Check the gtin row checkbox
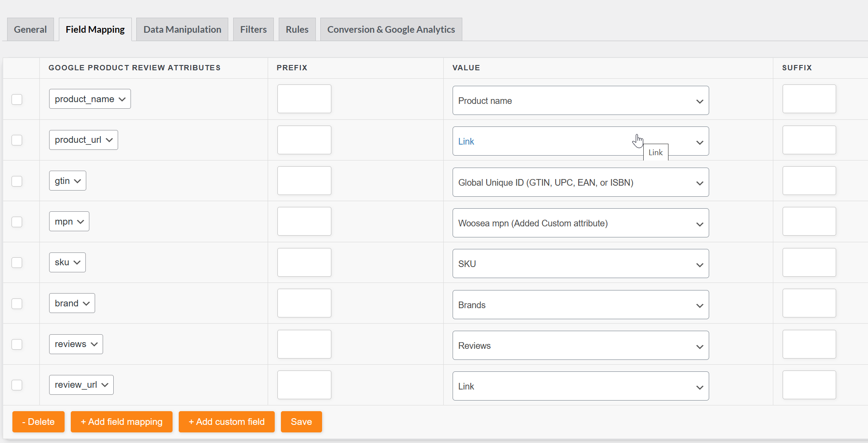The image size is (868, 443). click(x=17, y=181)
